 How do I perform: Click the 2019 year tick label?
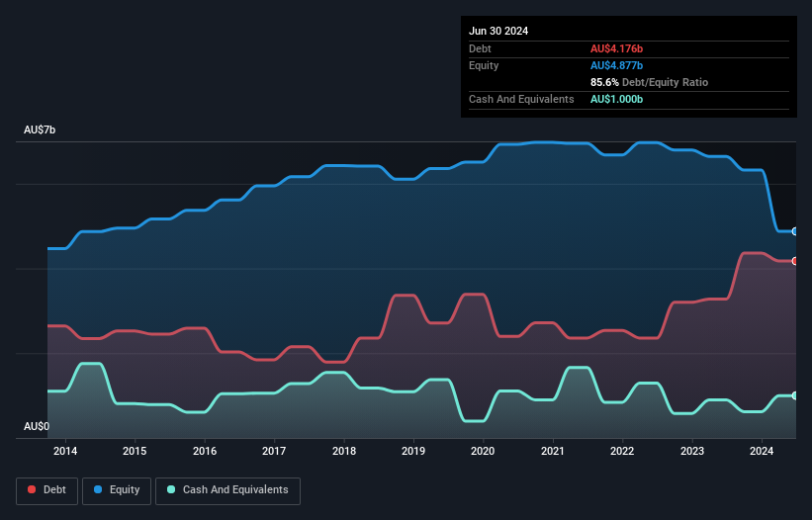pyautogui.click(x=413, y=452)
